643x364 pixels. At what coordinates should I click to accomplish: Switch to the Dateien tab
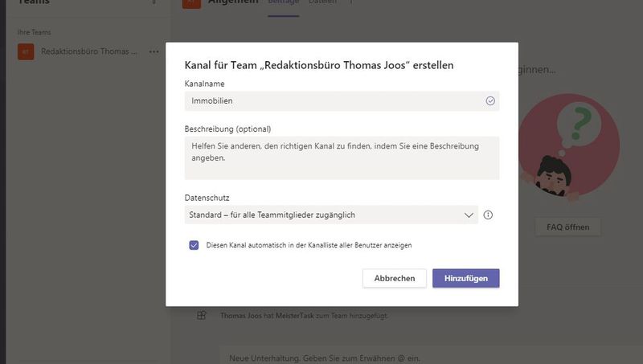click(x=322, y=2)
